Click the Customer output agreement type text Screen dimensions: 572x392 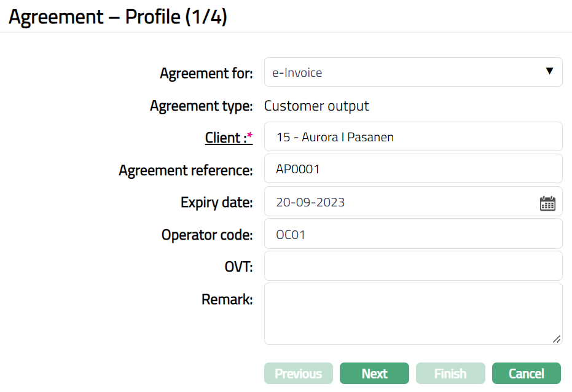coord(316,106)
